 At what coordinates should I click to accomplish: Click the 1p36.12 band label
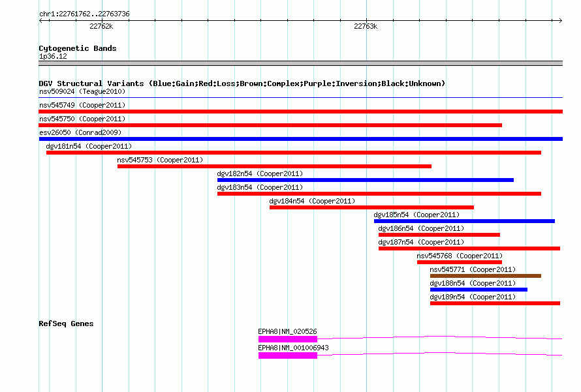pos(53,56)
